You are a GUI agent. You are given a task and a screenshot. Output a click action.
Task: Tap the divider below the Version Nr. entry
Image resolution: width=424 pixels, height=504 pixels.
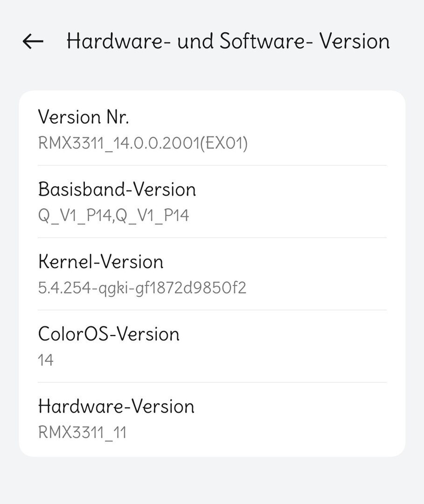[x=212, y=165]
